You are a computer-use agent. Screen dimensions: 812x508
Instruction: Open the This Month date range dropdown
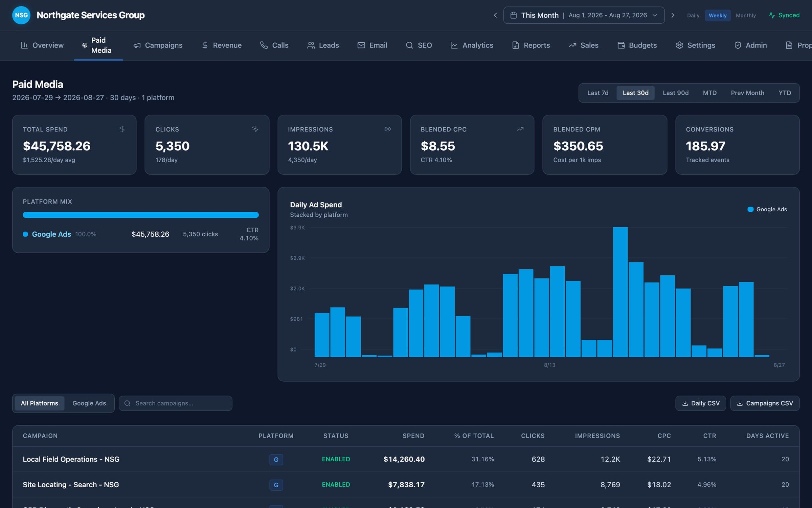pos(584,15)
